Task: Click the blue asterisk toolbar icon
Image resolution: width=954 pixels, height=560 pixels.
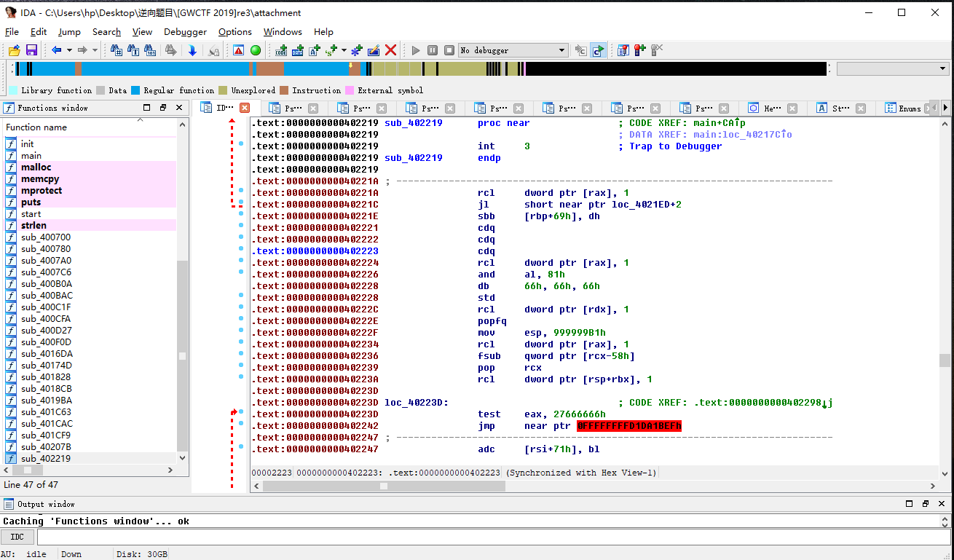Action: 356,50
